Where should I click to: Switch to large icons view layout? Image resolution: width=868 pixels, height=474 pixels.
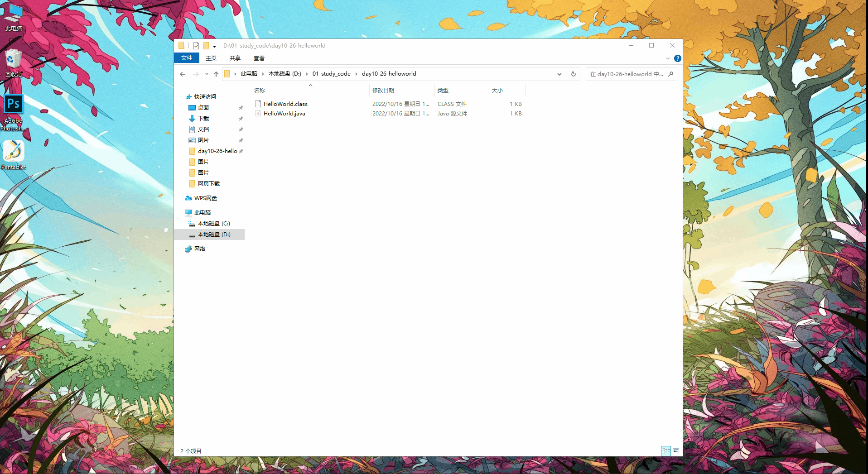pos(676,451)
